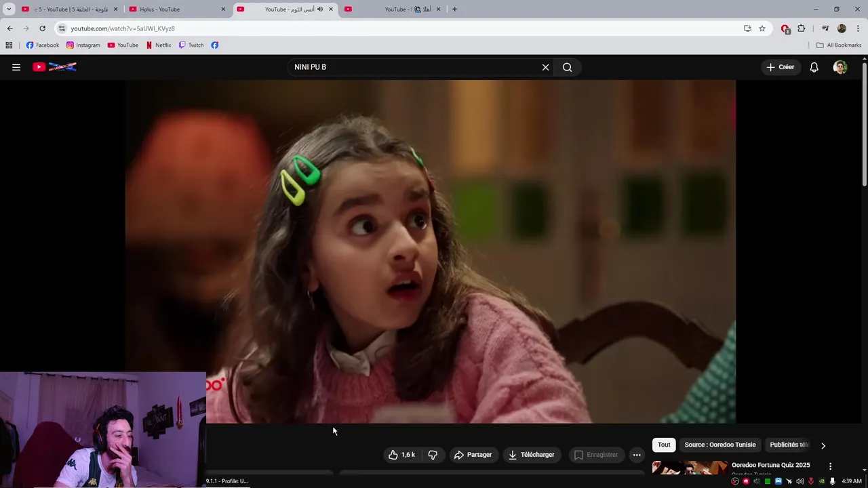Open a new tab with the plus button
868x488 pixels.
click(454, 9)
